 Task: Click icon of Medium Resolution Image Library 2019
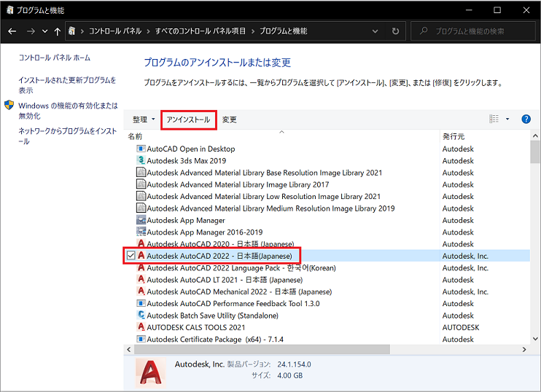tap(141, 208)
